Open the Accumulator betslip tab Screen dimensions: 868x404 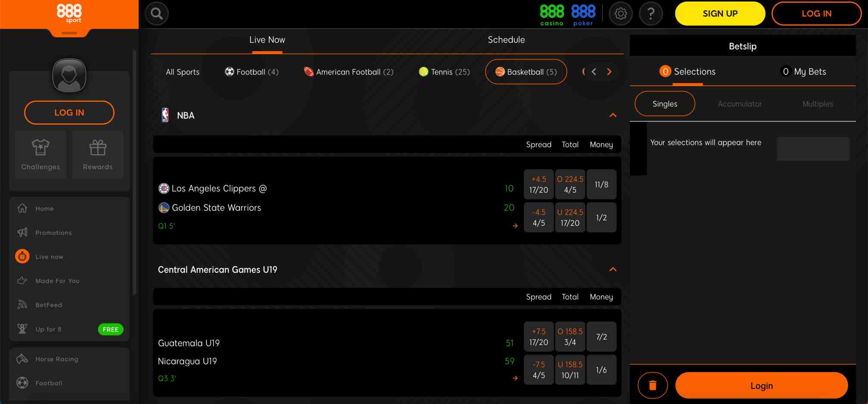(740, 104)
